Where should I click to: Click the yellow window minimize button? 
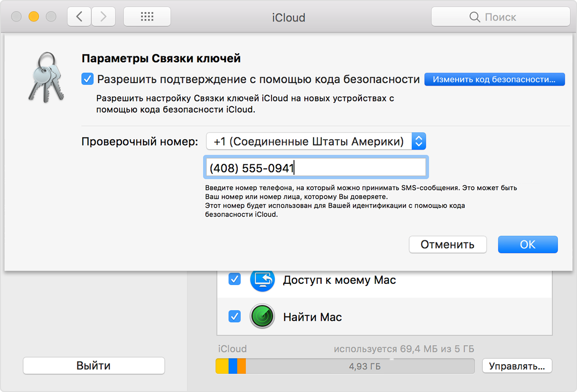point(34,17)
